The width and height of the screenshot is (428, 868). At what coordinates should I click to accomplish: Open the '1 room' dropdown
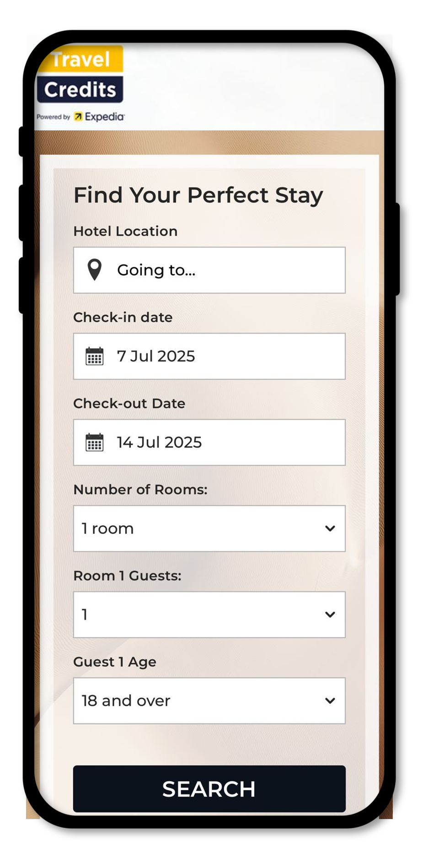pyautogui.click(x=209, y=528)
